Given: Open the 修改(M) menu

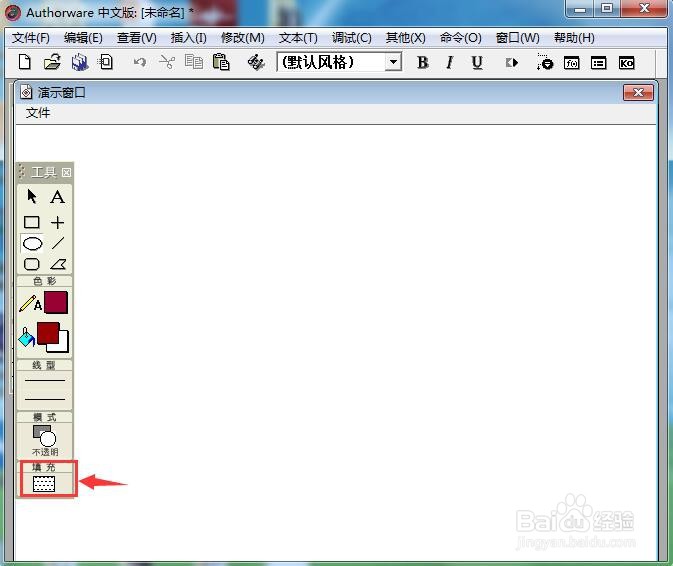Looking at the screenshot, I should point(243,38).
